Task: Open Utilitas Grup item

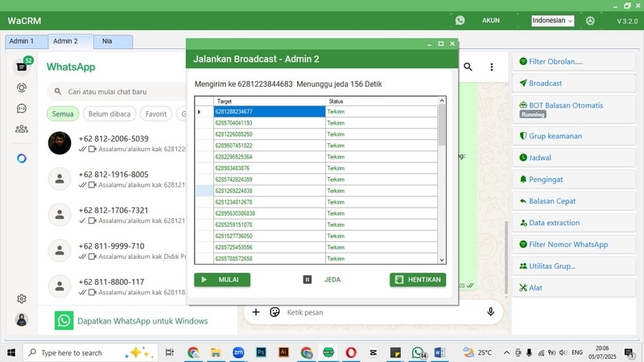Action: tap(573, 266)
